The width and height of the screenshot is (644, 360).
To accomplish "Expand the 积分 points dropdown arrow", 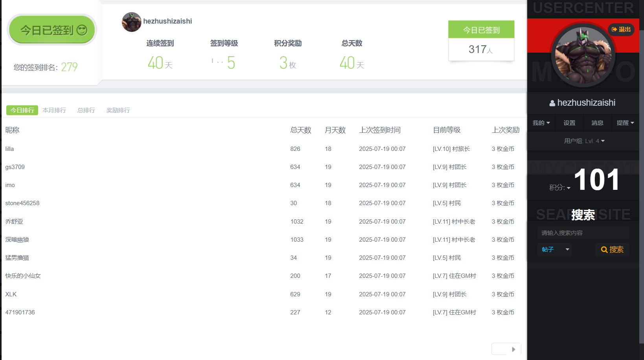I will [568, 188].
